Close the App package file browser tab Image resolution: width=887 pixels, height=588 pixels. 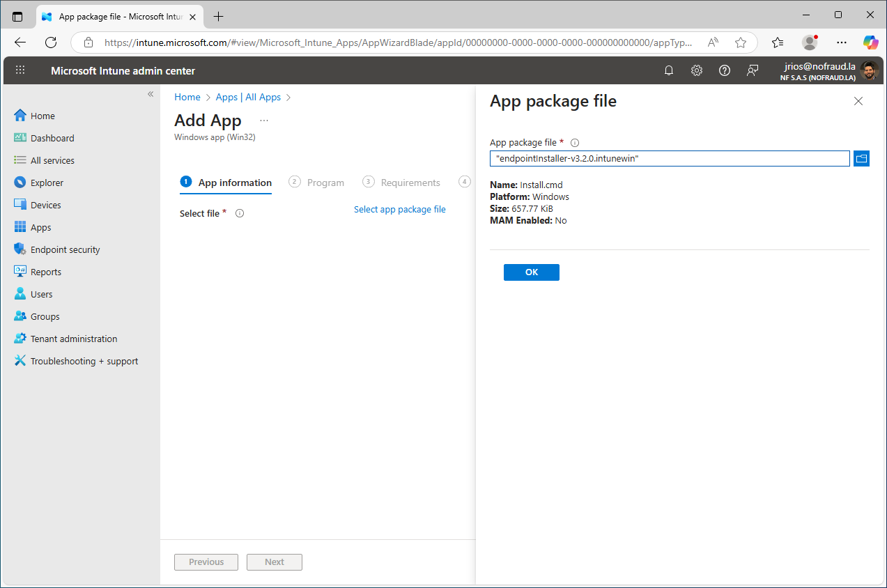click(x=192, y=16)
